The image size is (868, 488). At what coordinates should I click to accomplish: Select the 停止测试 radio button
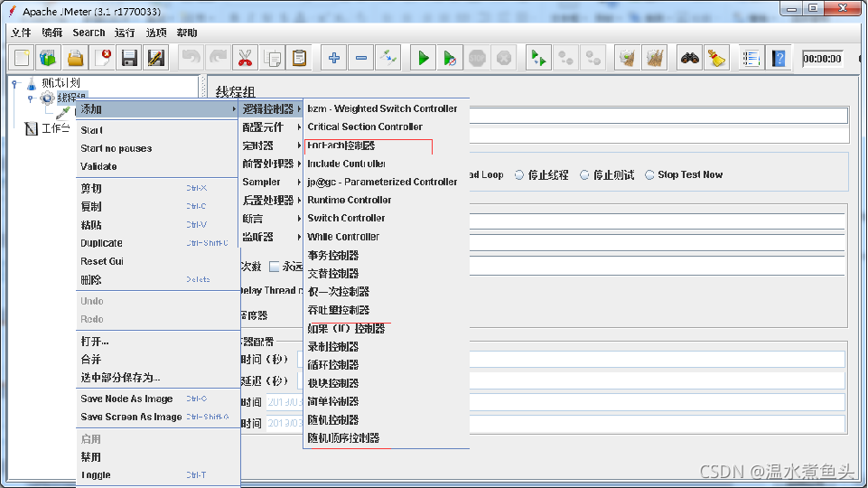(584, 175)
